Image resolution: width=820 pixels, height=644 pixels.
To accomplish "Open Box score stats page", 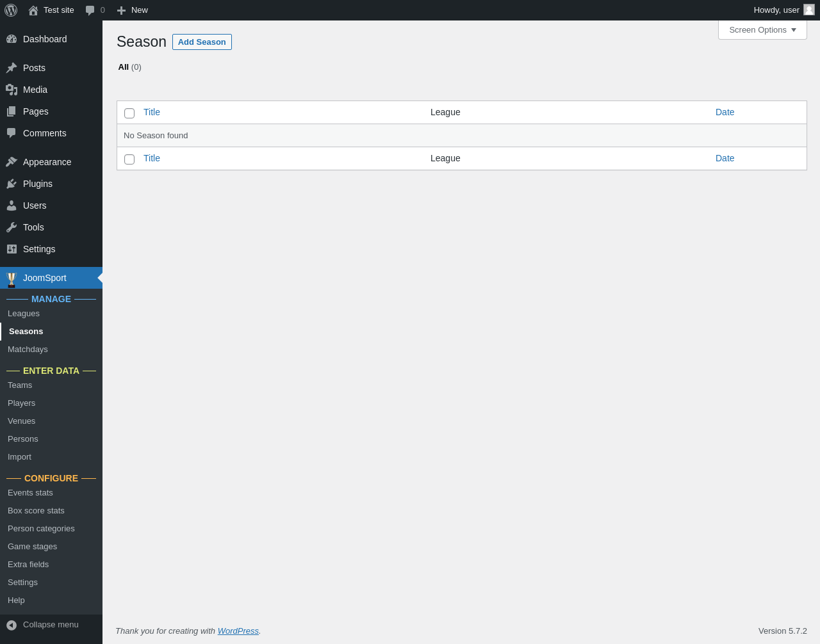I will tap(36, 511).
